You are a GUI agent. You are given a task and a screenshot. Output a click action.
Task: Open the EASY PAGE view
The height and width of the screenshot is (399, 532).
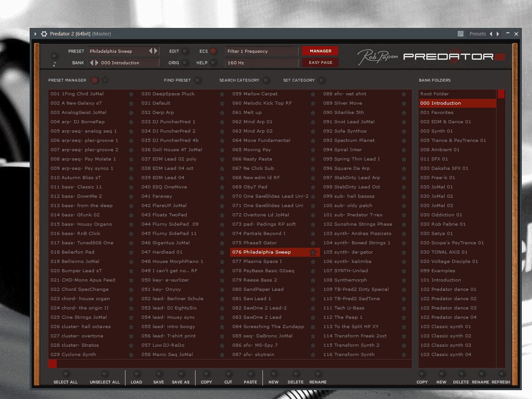(x=320, y=63)
